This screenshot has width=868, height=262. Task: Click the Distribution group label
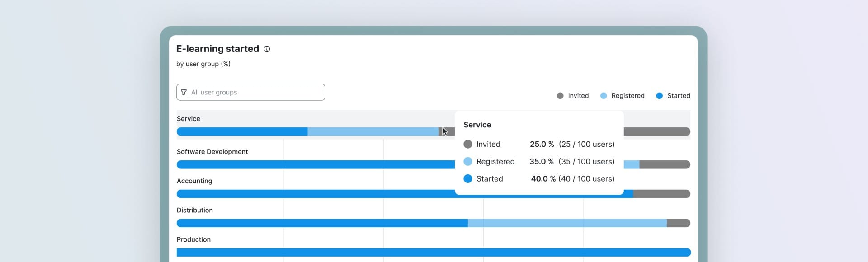pos(195,210)
